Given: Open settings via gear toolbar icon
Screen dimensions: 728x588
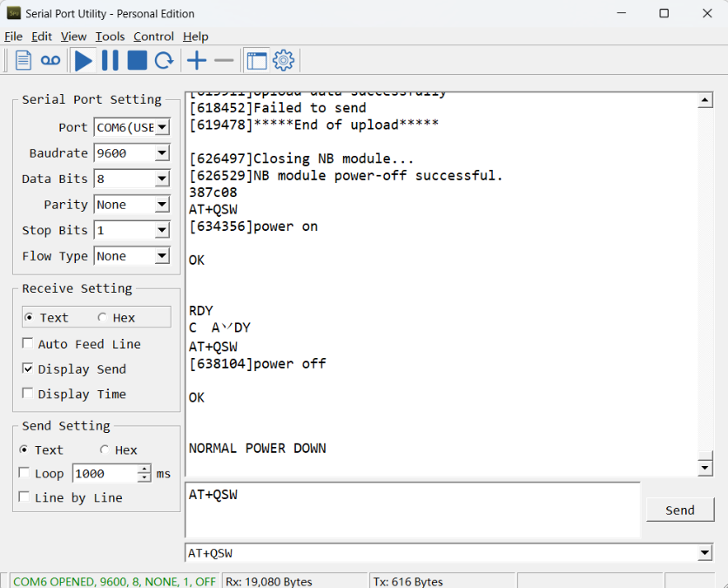Looking at the screenshot, I should tap(283, 60).
